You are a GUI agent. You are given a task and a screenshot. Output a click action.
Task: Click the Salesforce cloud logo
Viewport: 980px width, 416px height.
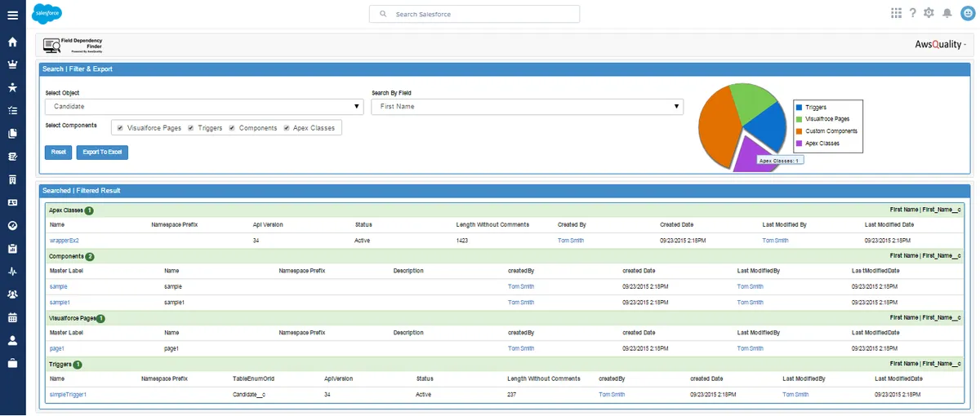pyautogui.click(x=47, y=14)
